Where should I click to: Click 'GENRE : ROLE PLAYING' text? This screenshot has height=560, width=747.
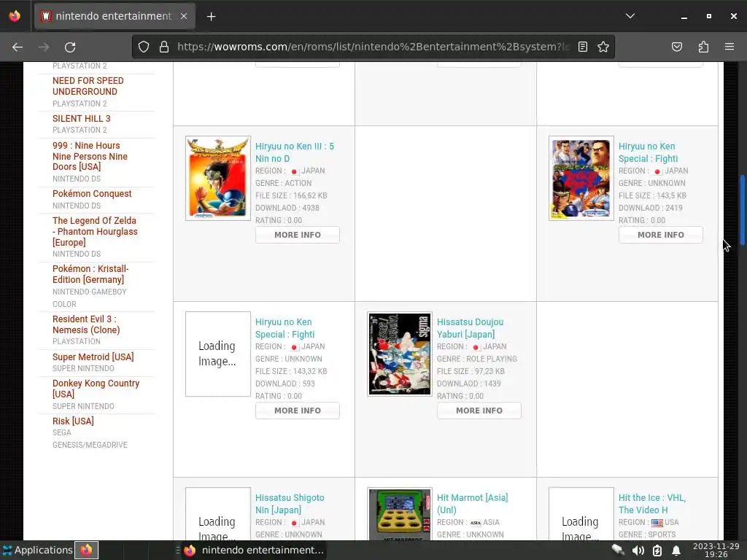click(477, 359)
